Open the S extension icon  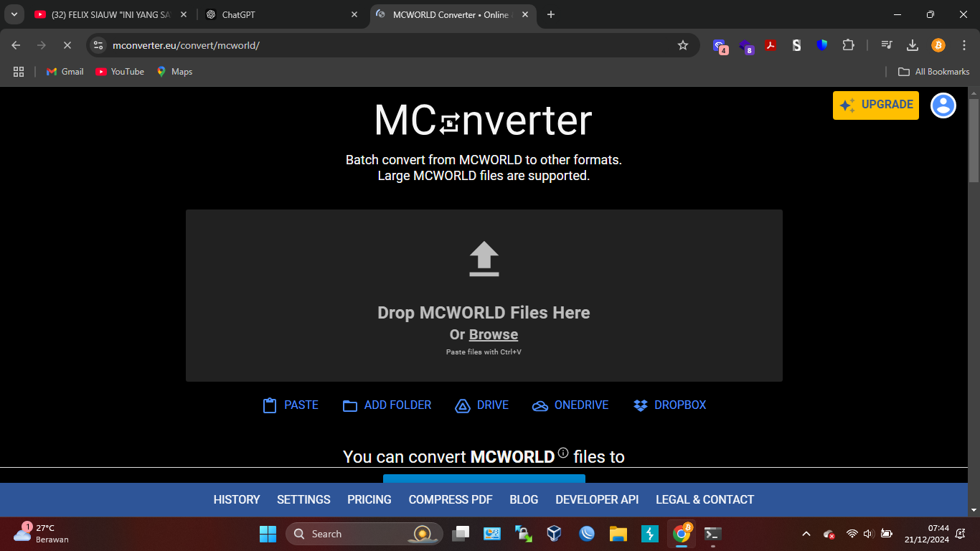coord(796,45)
